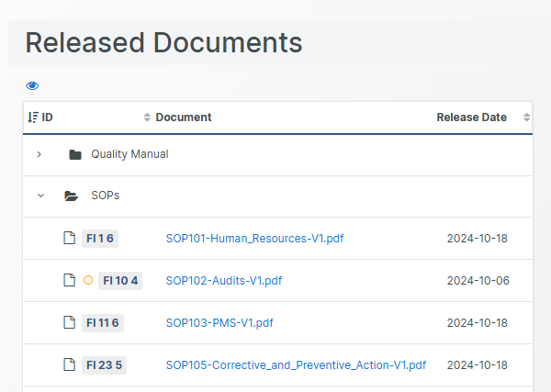This screenshot has width=551, height=392.
Task: Click file icon for SOP103 row
Action: (x=68, y=322)
